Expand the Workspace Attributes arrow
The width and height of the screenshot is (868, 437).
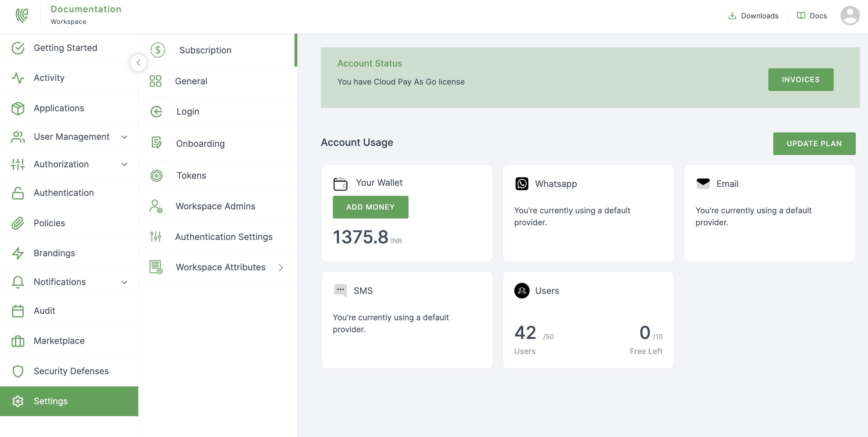[281, 268]
